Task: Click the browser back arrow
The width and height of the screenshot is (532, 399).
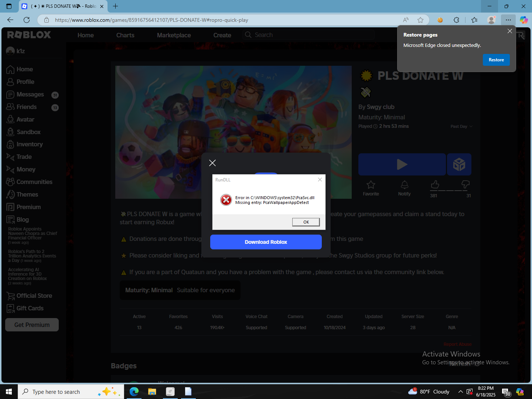Action: [10, 20]
